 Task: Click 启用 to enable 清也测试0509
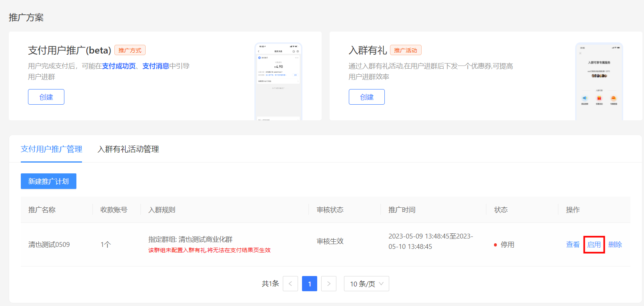[594, 244]
